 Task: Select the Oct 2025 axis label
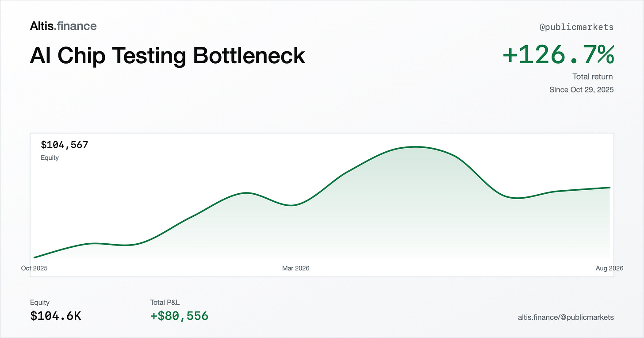click(34, 268)
